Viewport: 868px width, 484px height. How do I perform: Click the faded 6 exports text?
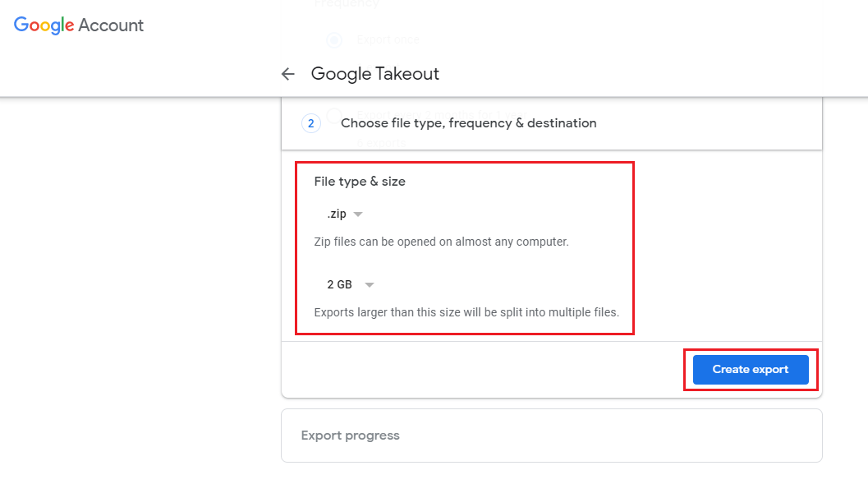coord(381,143)
